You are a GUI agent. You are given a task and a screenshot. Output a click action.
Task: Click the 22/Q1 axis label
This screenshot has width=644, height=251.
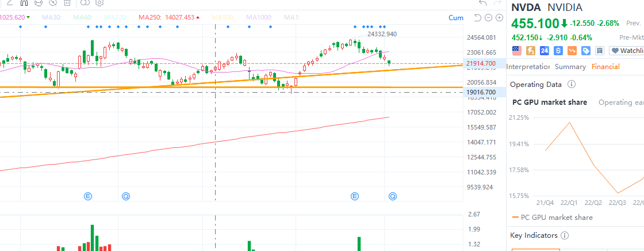pos(569,203)
